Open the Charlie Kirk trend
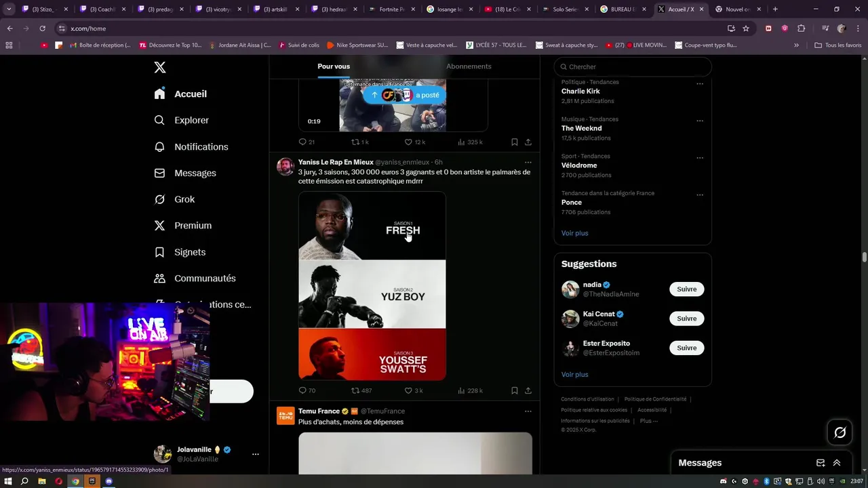This screenshot has width=868, height=488. (580, 91)
